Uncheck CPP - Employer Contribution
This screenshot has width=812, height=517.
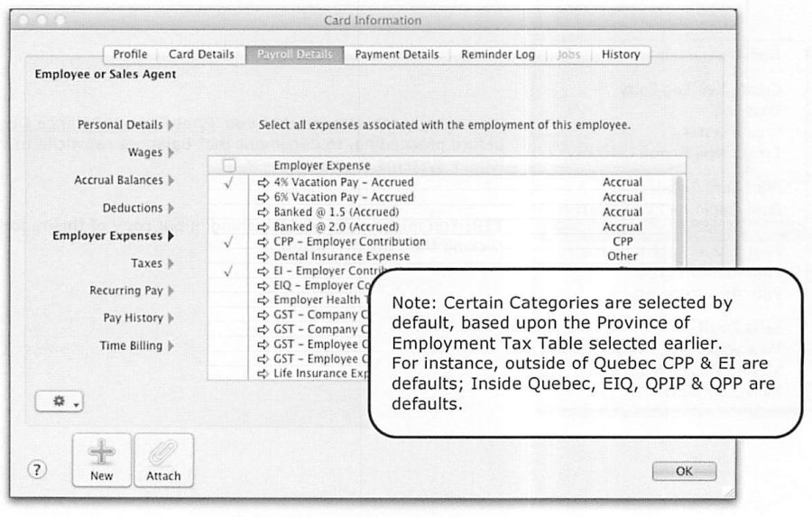[228, 242]
